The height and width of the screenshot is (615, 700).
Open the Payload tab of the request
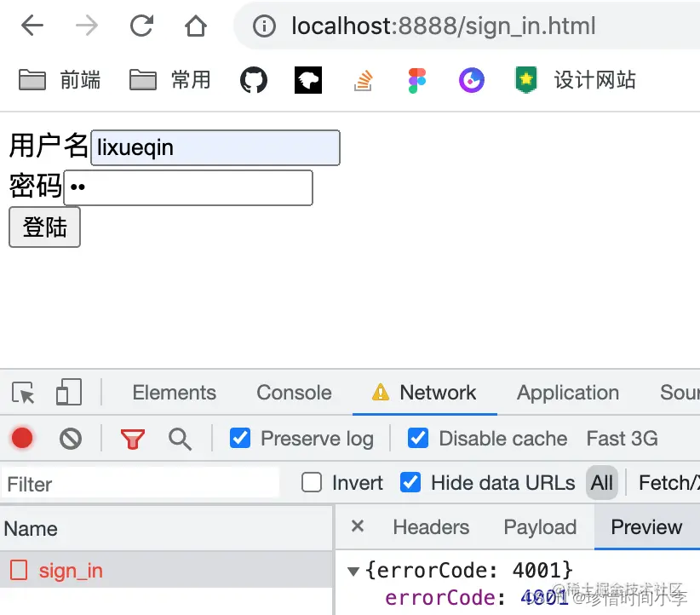pos(540,527)
